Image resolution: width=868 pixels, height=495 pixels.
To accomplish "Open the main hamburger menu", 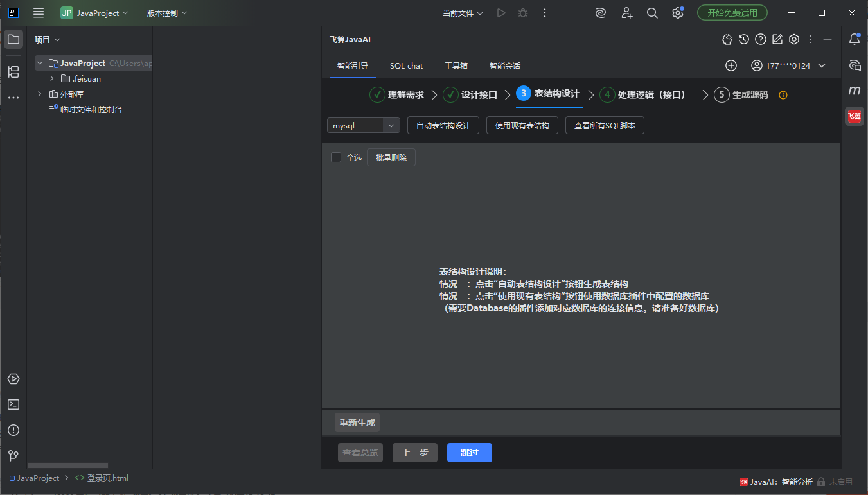I will pyautogui.click(x=39, y=13).
